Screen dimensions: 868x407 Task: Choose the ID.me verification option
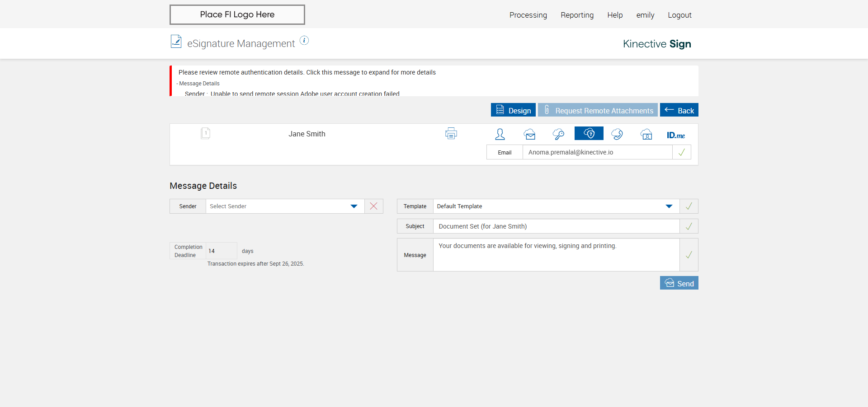(x=675, y=135)
